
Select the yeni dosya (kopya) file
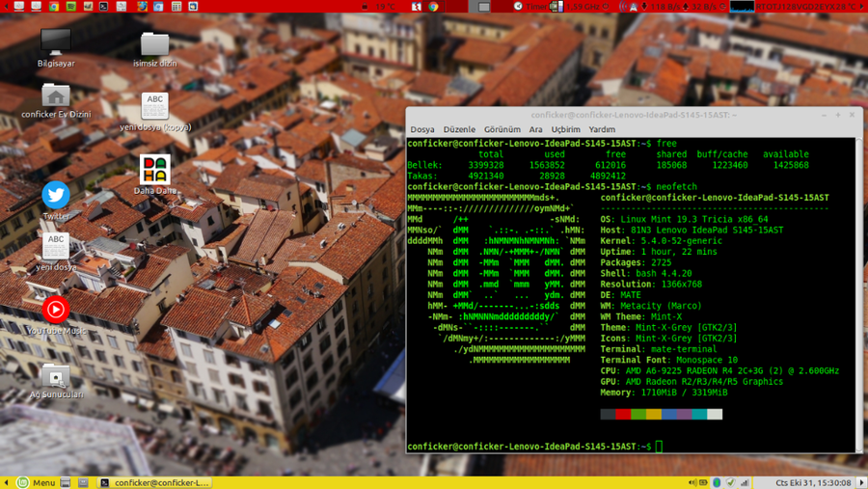[155, 111]
